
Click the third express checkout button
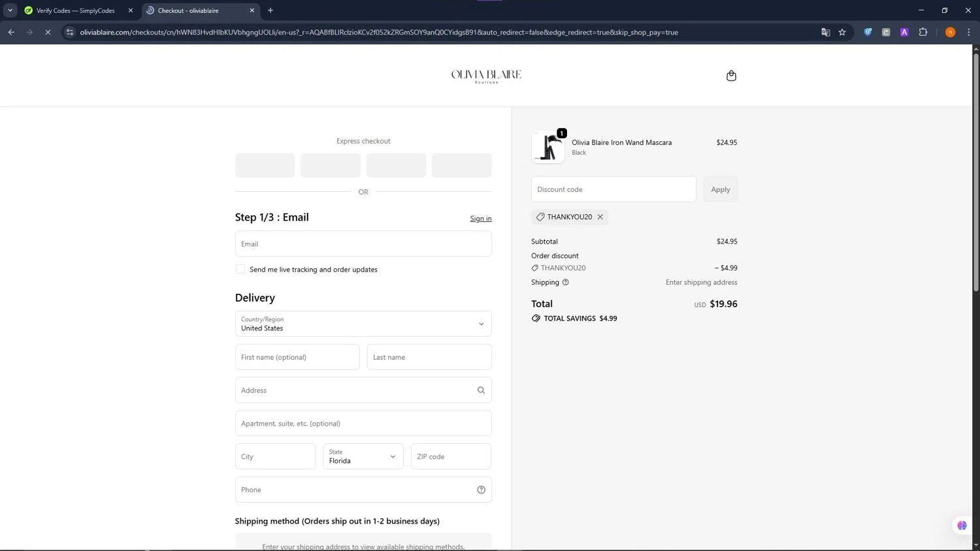[396, 165]
